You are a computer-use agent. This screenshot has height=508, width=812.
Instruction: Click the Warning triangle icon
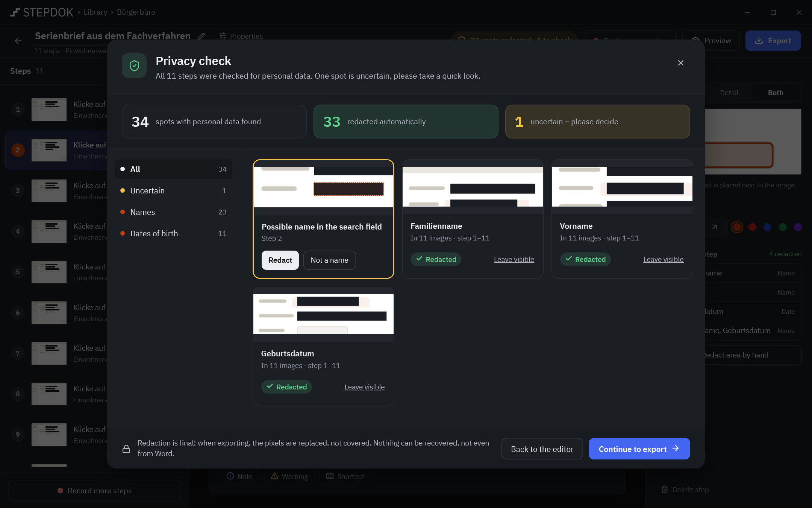click(275, 476)
